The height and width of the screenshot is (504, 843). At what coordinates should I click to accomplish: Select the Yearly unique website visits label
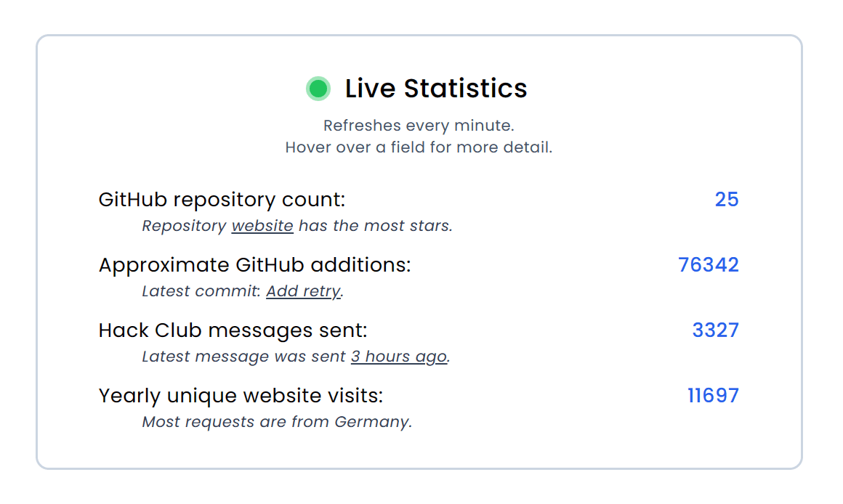[x=241, y=396]
